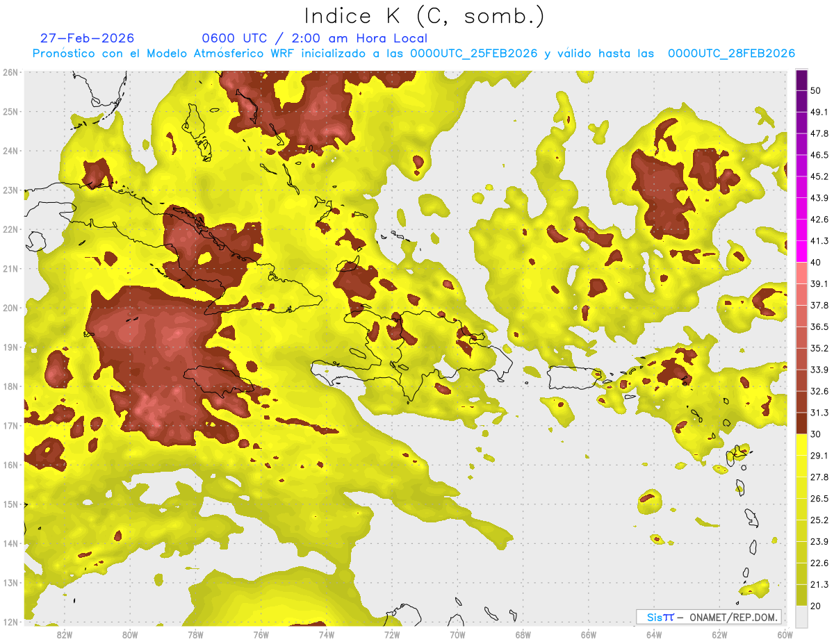Click the '0000UTC_28FEB2026' valid-until time
The width and height of the screenshot is (834, 644).
pos(731,53)
